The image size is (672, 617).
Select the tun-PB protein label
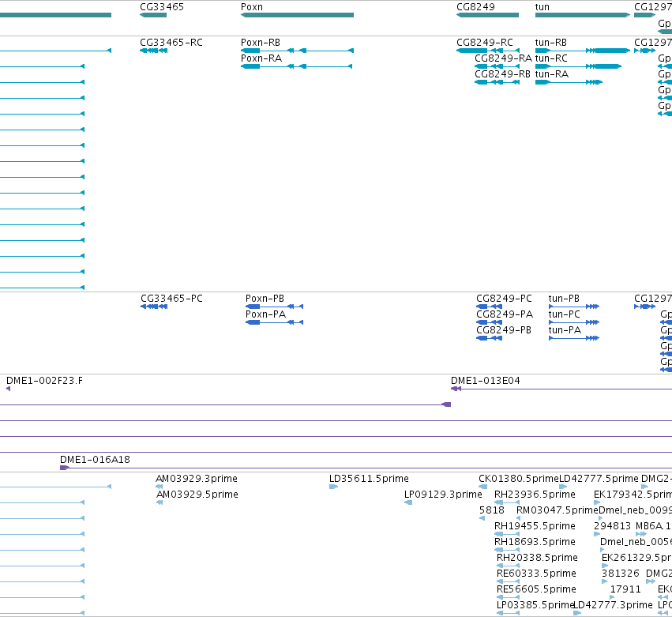click(x=564, y=299)
